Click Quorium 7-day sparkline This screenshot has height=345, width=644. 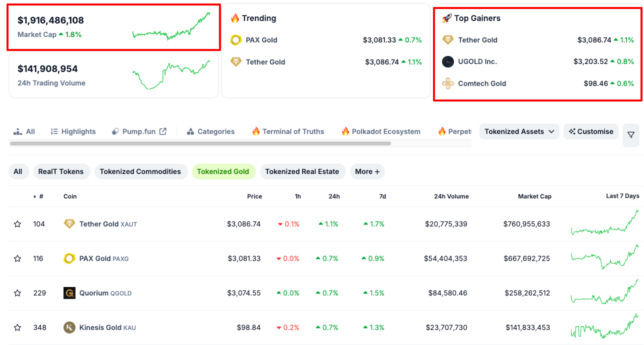pos(604,292)
